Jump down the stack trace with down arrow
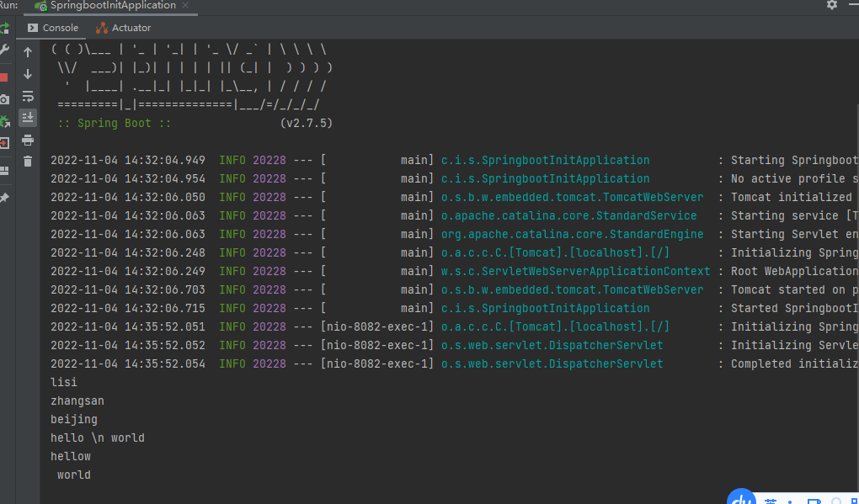The image size is (859, 504). pyautogui.click(x=28, y=74)
